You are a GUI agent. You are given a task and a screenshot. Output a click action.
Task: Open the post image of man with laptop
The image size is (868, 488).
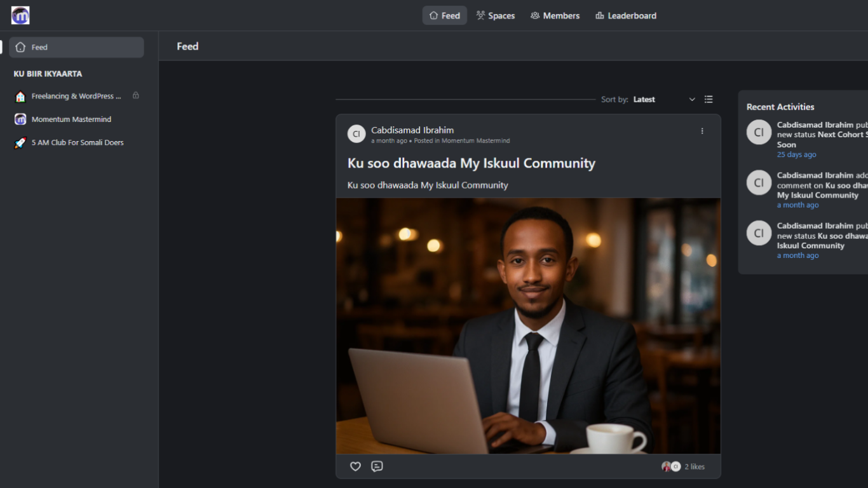[x=528, y=325]
